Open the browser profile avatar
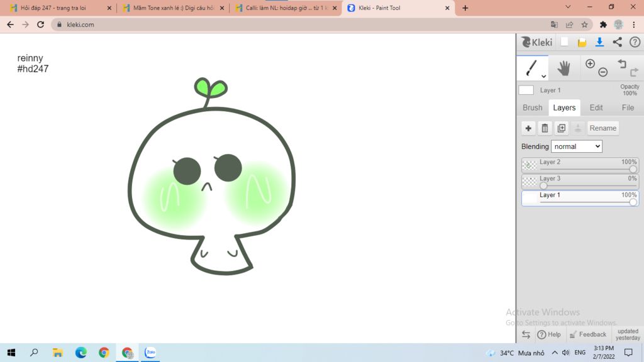 (619, 25)
